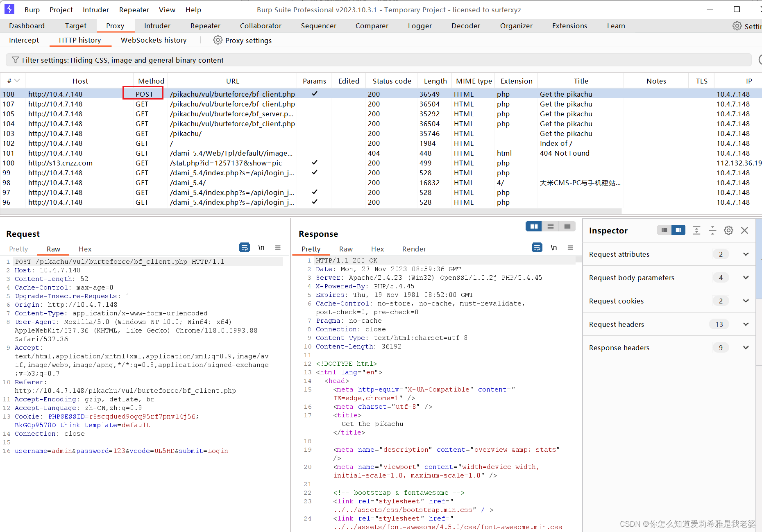Sort by the Status code column header
Image resolution: width=762 pixels, height=532 pixels.
392,81
